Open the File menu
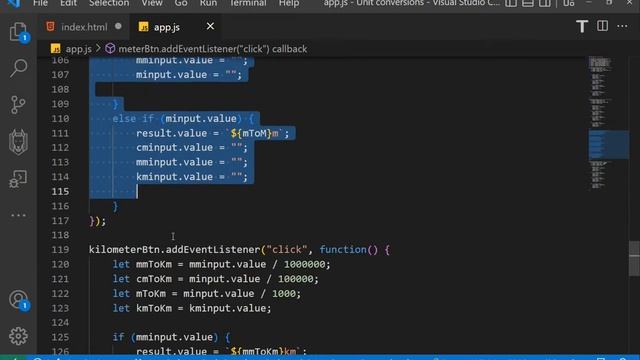This screenshot has width=640, height=360. pyautogui.click(x=40, y=3)
